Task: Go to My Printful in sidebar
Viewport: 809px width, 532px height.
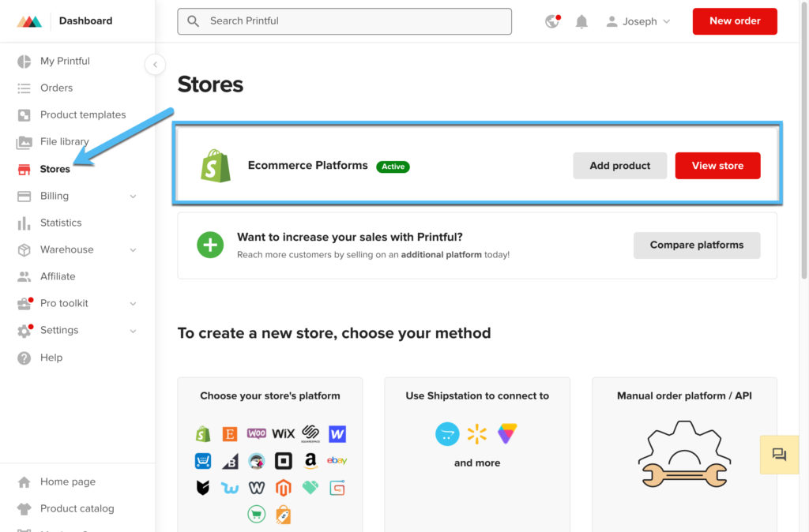Action: (65, 61)
